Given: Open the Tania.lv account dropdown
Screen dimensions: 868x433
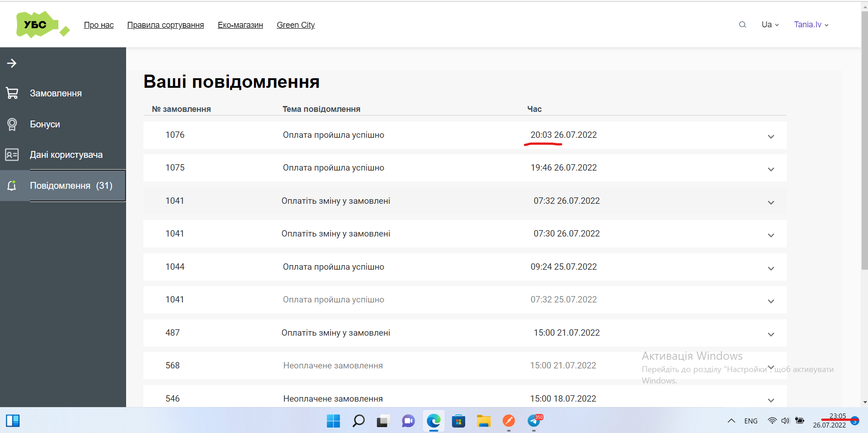Looking at the screenshot, I should 811,25.
